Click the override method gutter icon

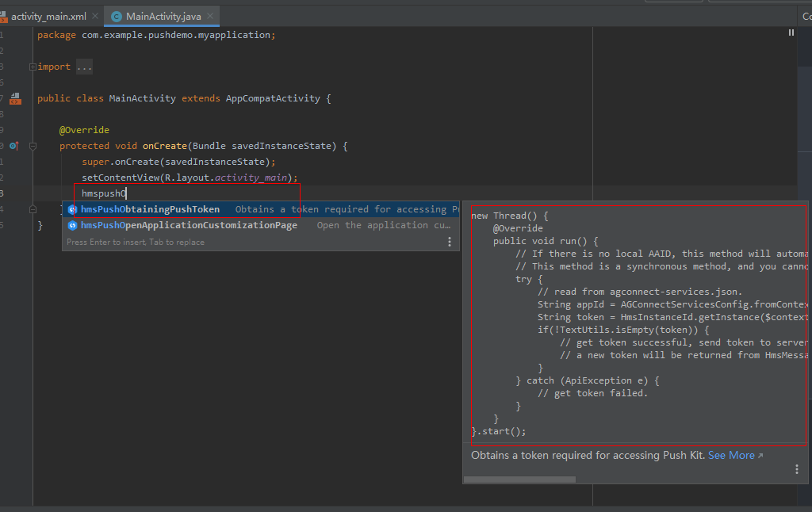click(13, 146)
